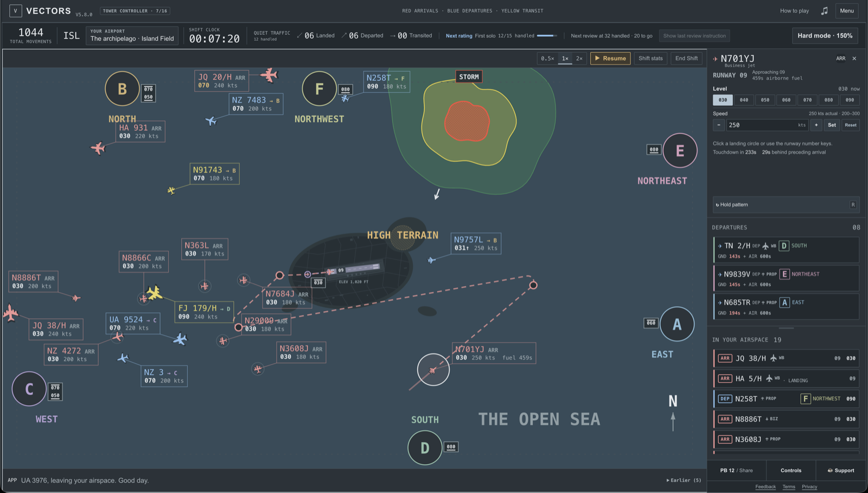
Task: Click exit gate F Northwest
Action: pyautogui.click(x=320, y=89)
